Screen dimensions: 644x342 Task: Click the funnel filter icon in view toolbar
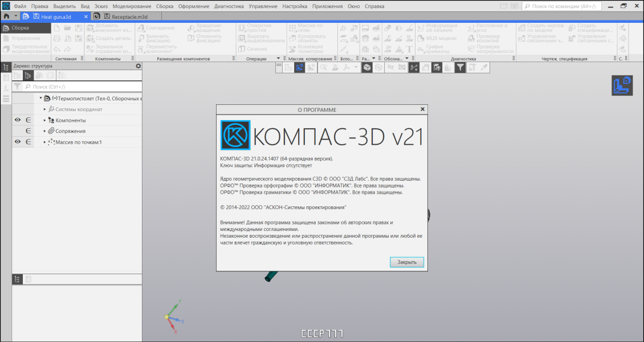click(x=460, y=68)
